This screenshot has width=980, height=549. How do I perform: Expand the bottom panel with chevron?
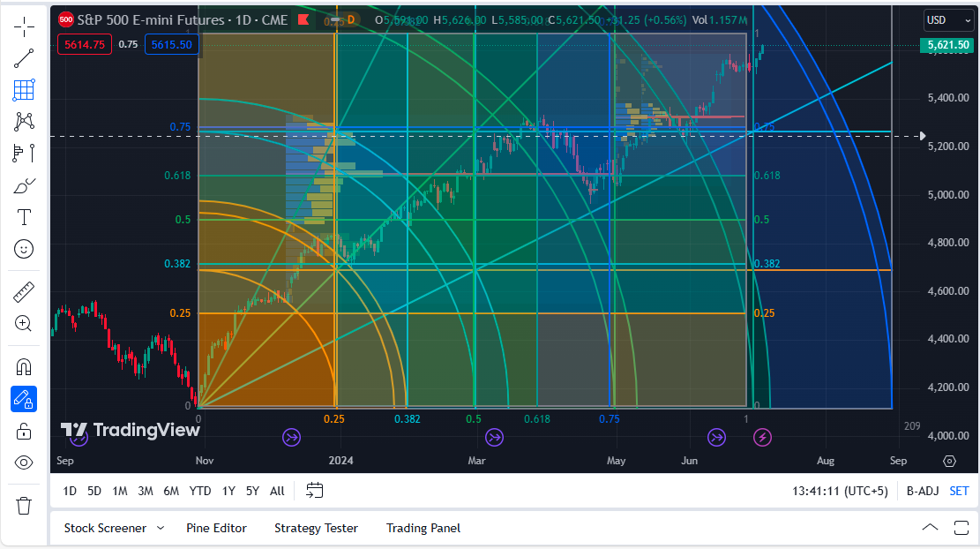(x=930, y=527)
